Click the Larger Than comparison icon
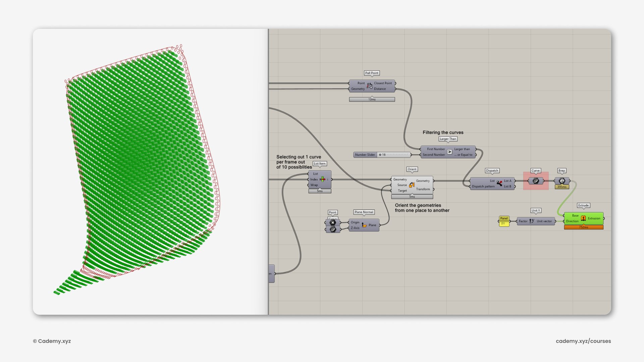This screenshot has height=362, width=644. pos(449,152)
